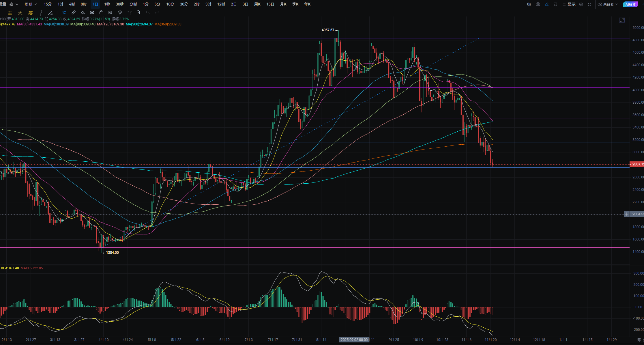644x345 pixels.
Task: Click the funnel filter icon
Action: coord(130,12)
